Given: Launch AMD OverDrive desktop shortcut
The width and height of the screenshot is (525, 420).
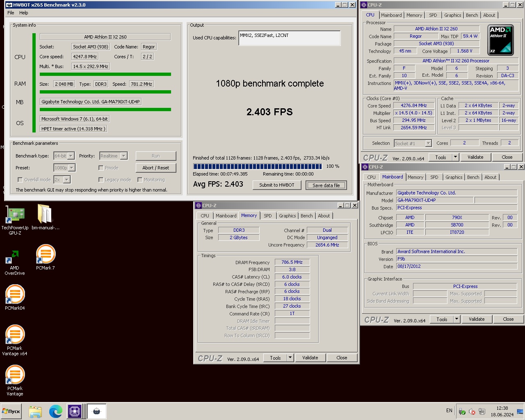Looking at the screenshot, I should (x=15, y=262).
